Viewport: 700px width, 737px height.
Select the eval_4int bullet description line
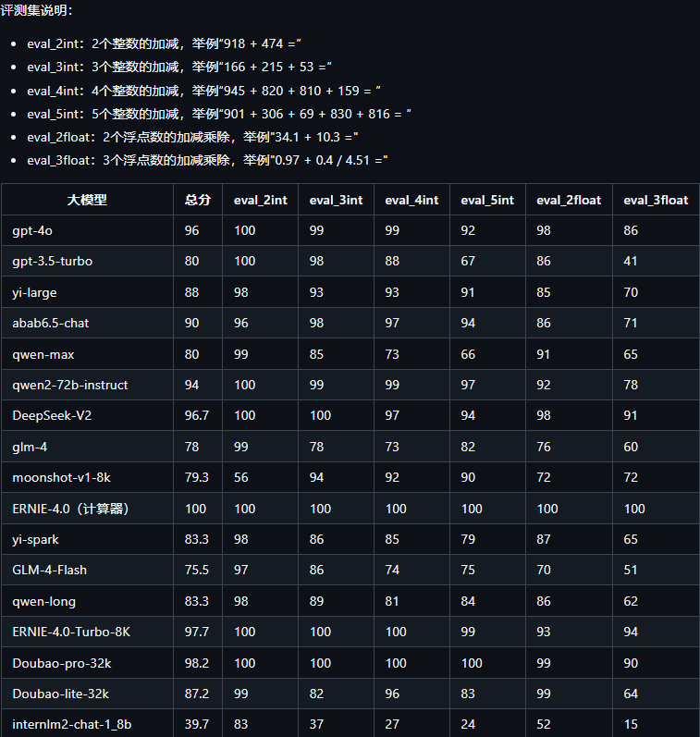(203, 91)
